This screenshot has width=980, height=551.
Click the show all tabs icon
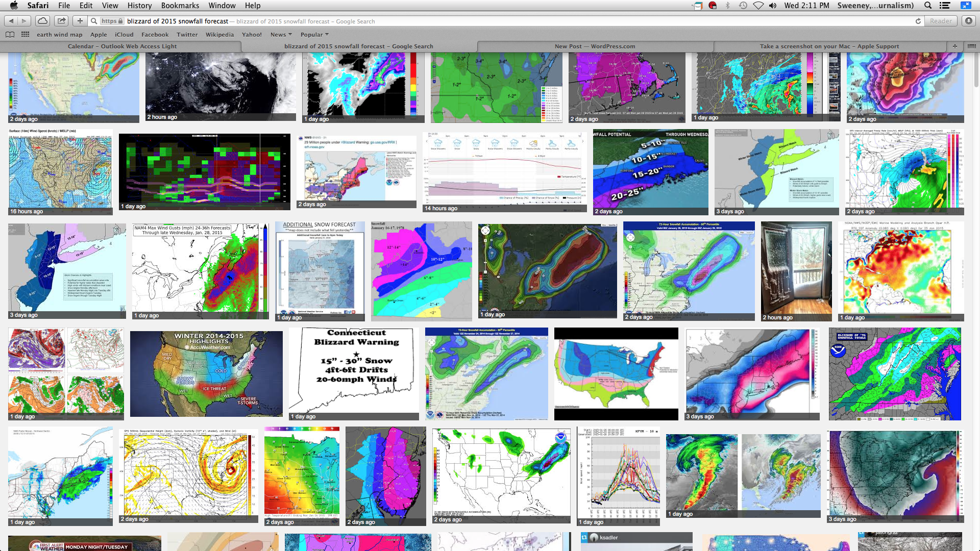(x=971, y=46)
